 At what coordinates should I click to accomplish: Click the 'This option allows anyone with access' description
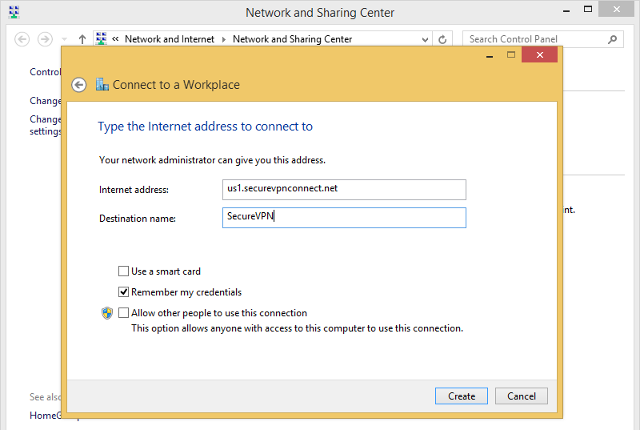click(x=297, y=328)
